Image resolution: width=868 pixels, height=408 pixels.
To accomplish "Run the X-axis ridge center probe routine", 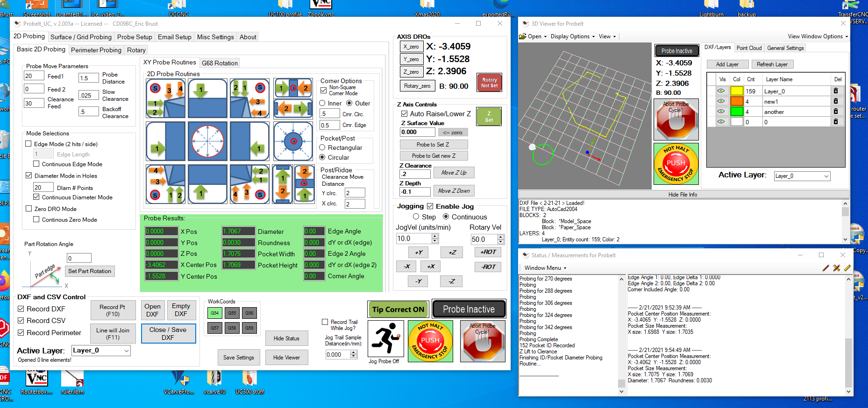I will [x=293, y=87].
